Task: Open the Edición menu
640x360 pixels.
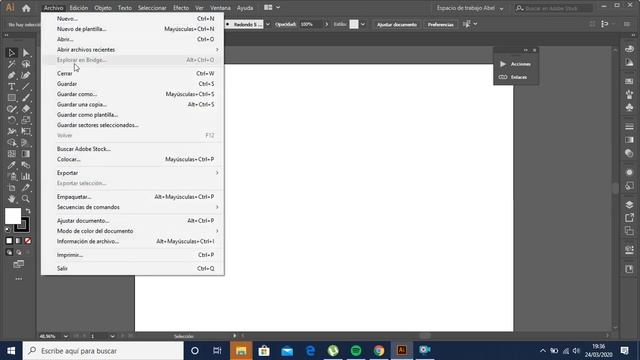Action: pyautogui.click(x=79, y=8)
